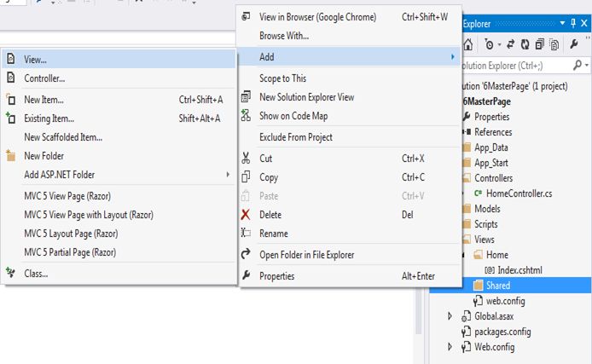This screenshot has height=364, width=592.
Task: Expand the Global.asax node
Action: (450, 316)
